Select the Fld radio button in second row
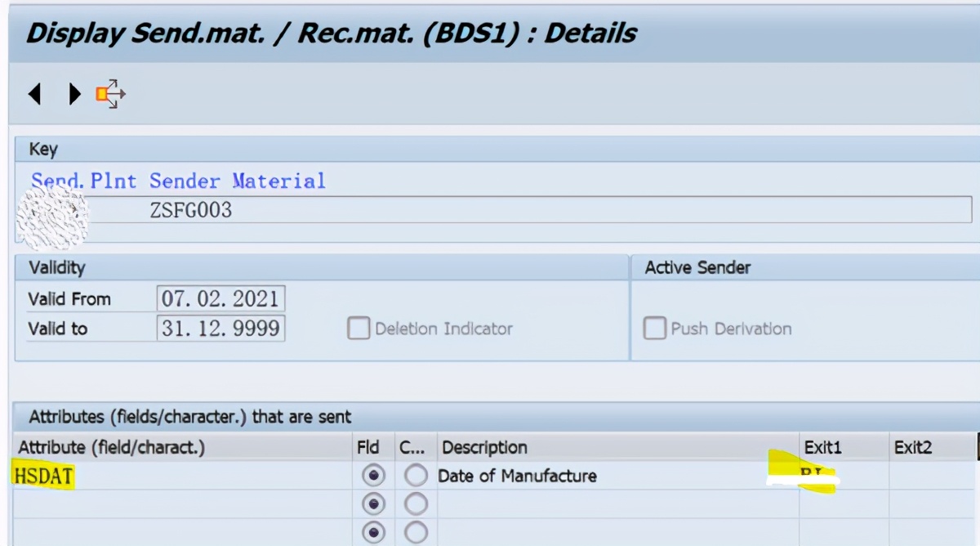Screen dimensions: 980x546 coord(373,503)
